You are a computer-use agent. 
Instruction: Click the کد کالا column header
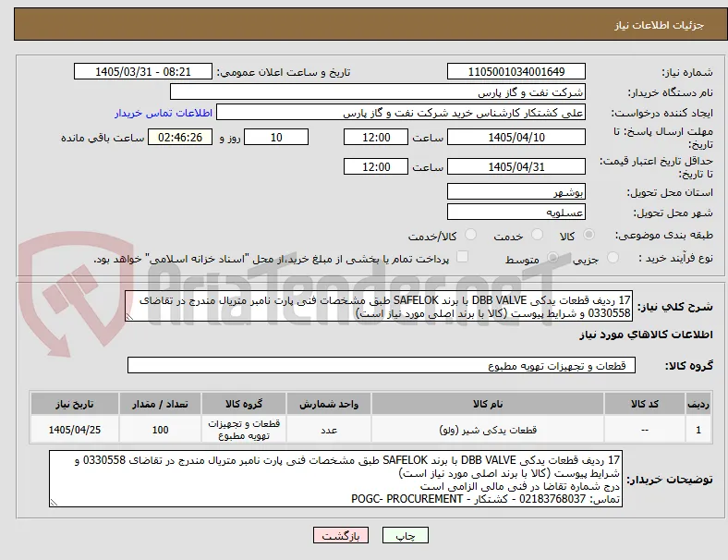pyautogui.click(x=645, y=404)
